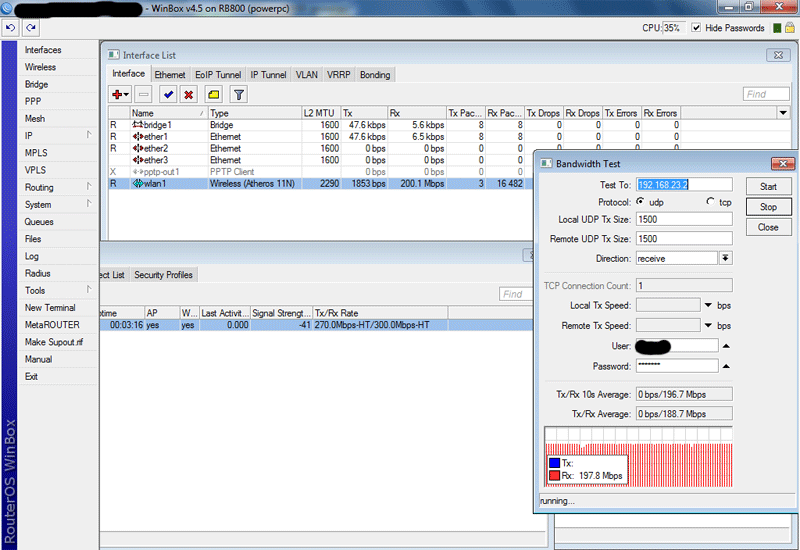Click the Close button in Bandwidth Test

[x=768, y=227]
